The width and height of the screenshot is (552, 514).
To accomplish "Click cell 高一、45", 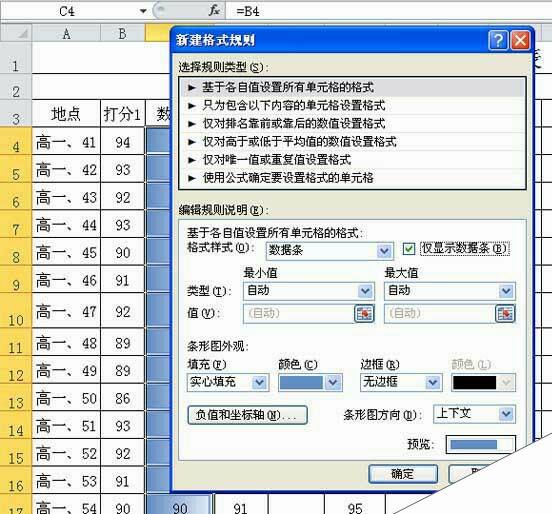I will (66, 252).
